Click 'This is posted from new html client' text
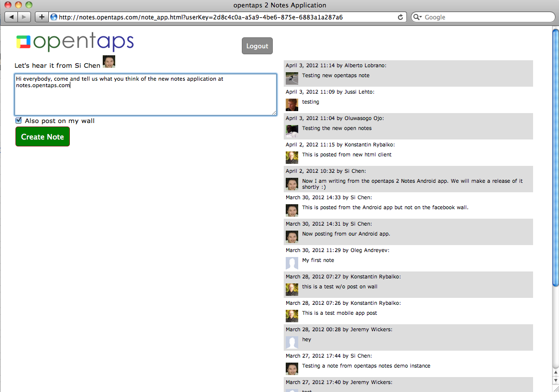 [x=347, y=154]
